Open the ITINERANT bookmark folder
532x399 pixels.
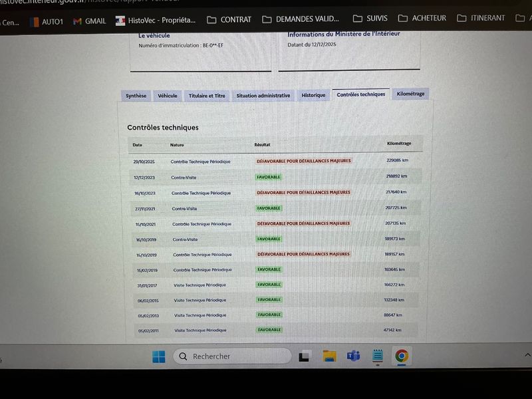[481, 18]
